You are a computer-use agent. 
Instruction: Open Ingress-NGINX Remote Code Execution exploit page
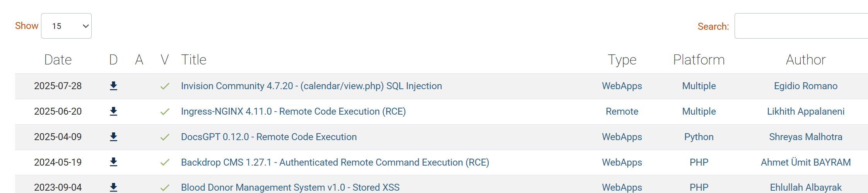pyautogui.click(x=293, y=111)
